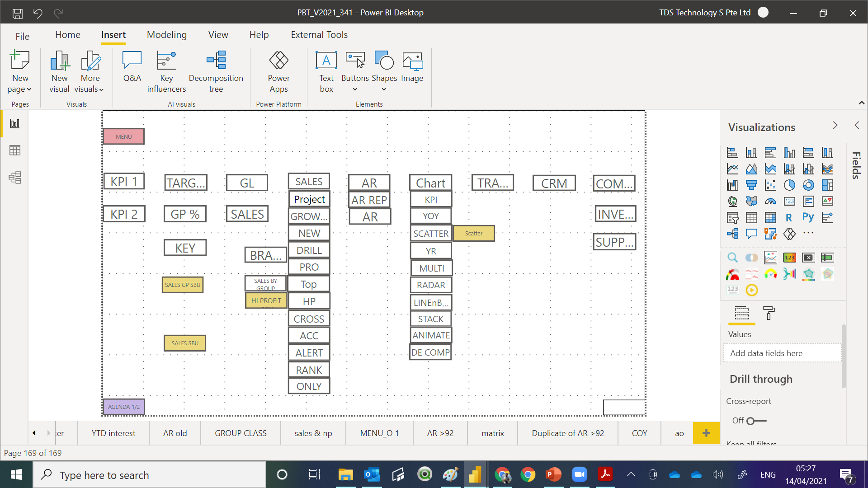Image resolution: width=868 pixels, height=488 pixels.
Task: Select the gauge visualization
Action: pyautogui.click(x=770, y=201)
